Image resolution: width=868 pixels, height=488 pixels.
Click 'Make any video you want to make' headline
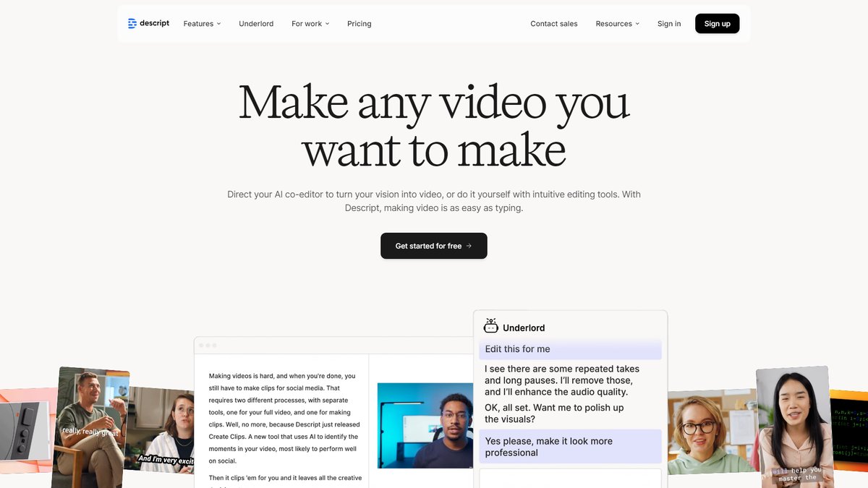click(x=434, y=125)
